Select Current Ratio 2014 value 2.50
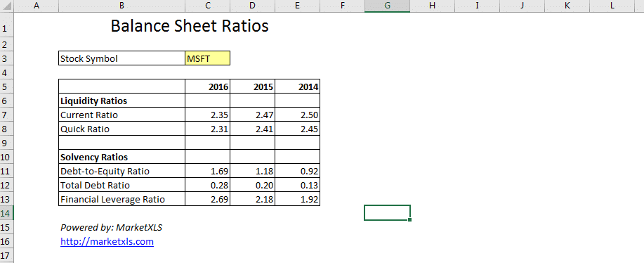The image size is (644, 263). pyautogui.click(x=297, y=115)
